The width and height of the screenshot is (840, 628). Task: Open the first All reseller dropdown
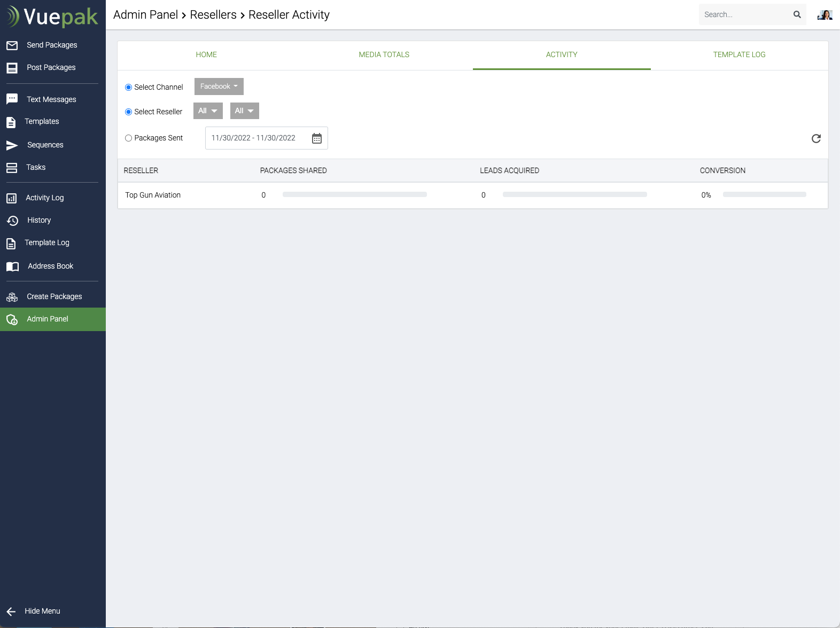208,111
